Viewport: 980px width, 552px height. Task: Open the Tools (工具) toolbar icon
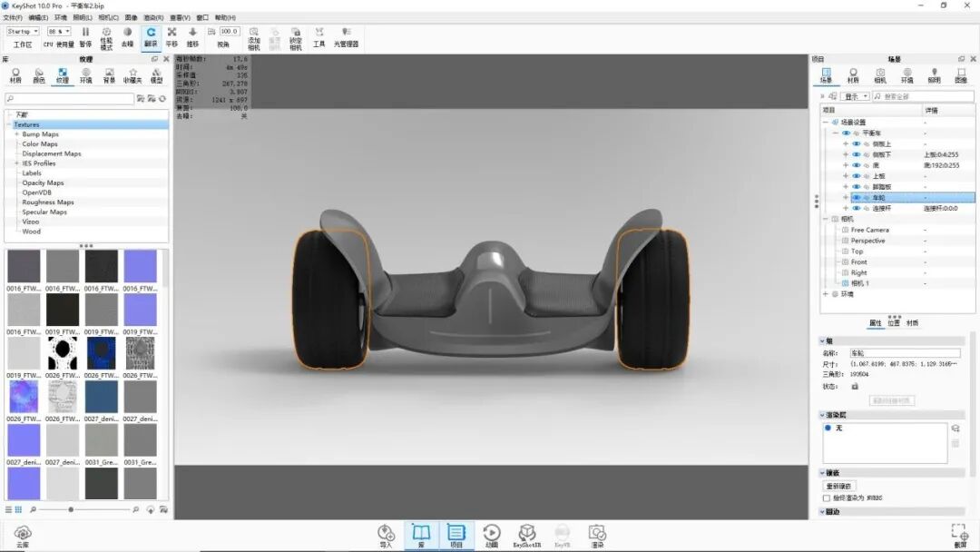point(318,37)
